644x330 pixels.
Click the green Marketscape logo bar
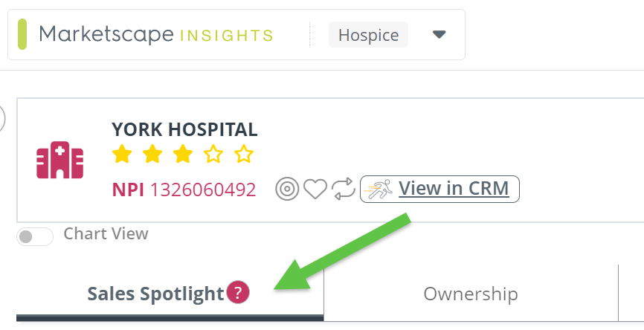point(22,34)
